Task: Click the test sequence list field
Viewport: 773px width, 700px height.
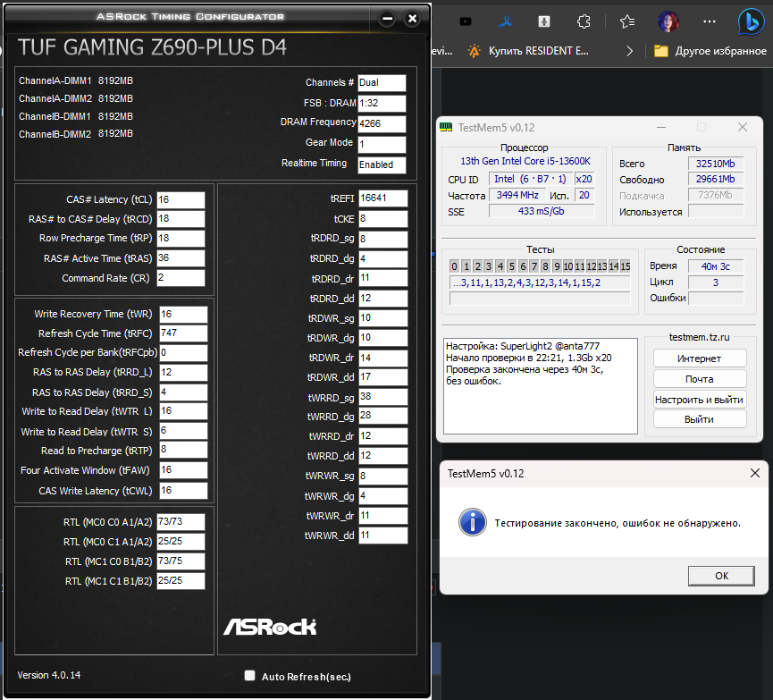Action: (540, 283)
